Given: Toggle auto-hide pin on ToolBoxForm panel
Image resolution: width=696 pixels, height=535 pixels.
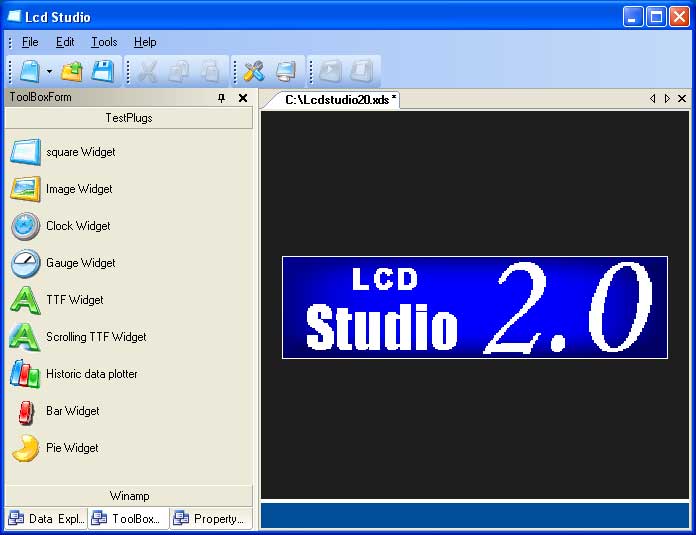Looking at the screenshot, I should pos(221,98).
